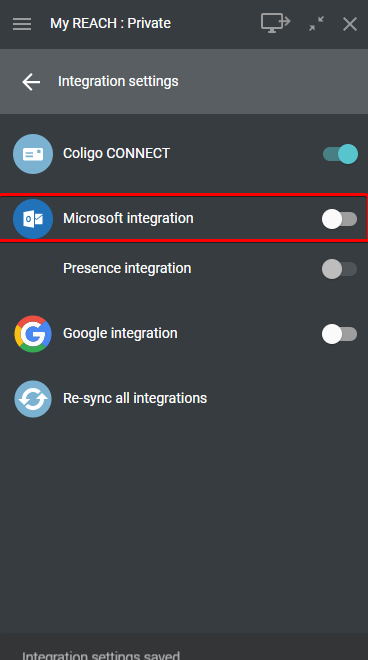Click Re-sync all integrations
The image size is (368, 660).
pyautogui.click(x=135, y=398)
